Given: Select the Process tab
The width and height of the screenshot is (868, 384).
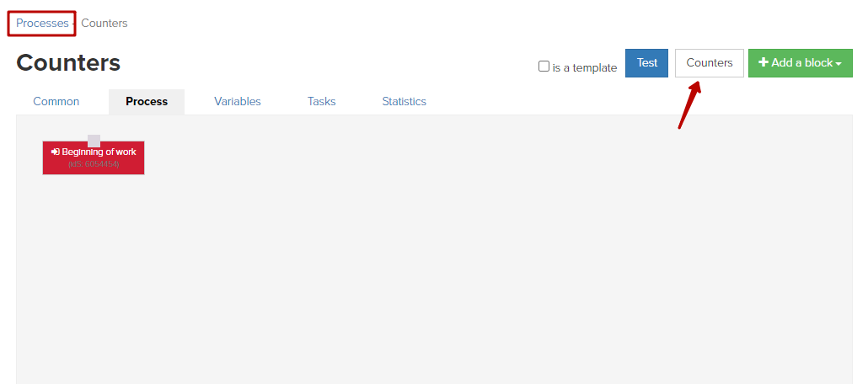Looking at the screenshot, I should (147, 102).
